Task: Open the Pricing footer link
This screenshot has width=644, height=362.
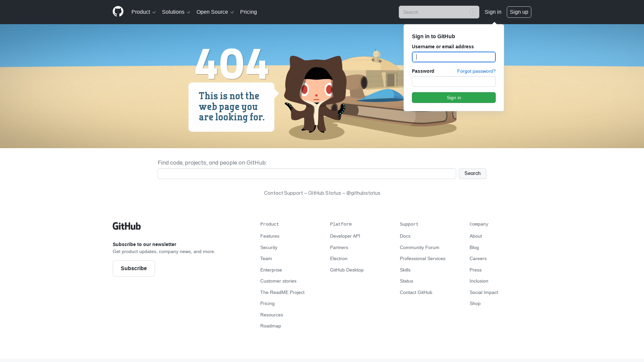Action: (267, 303)
